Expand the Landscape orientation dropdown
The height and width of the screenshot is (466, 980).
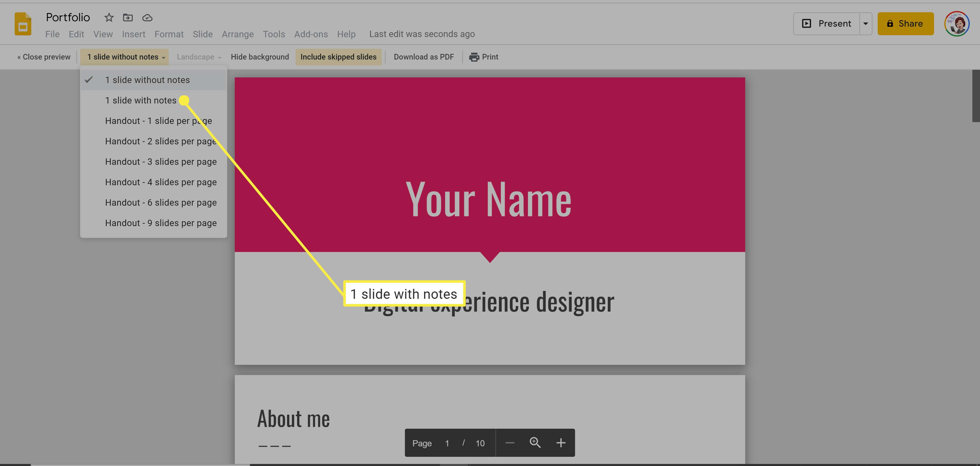(x=199, y=57)
